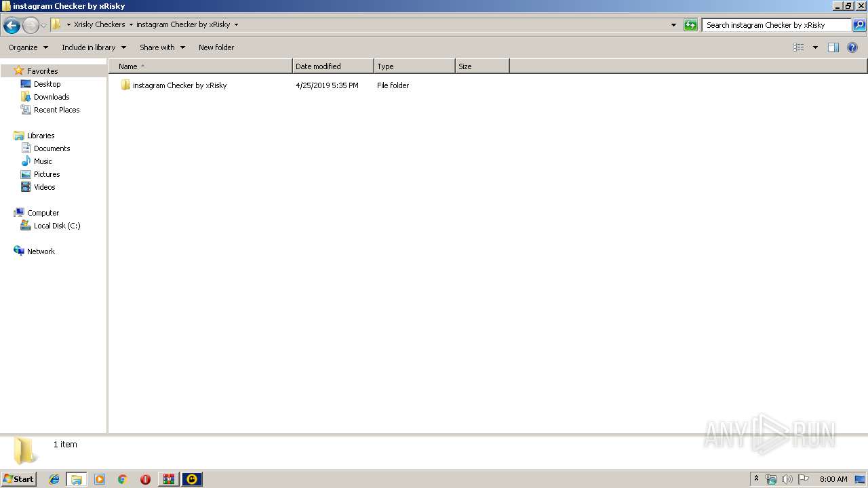Launch Internet Explorer from taskbar

tap(54, 479)
